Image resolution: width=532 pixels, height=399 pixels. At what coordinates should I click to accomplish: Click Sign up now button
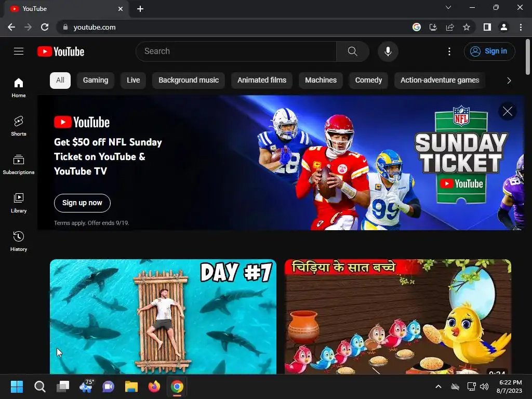tap(82, 203)
